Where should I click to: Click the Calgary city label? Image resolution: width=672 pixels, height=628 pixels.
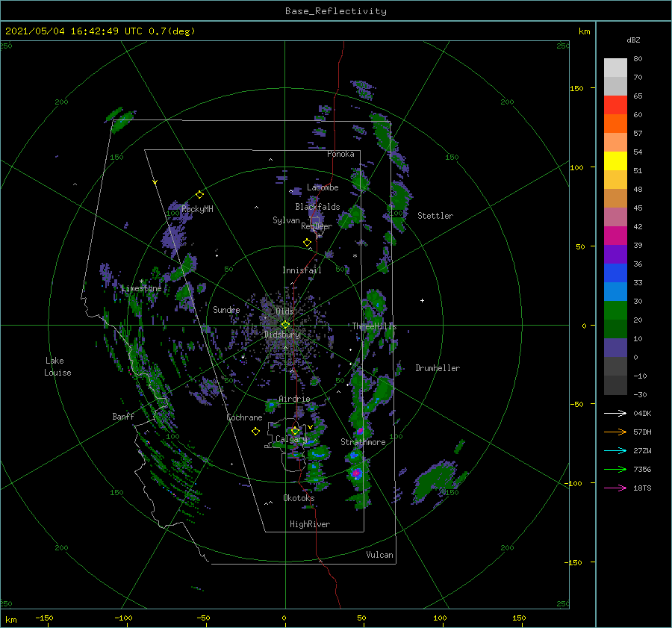[291, 439]
